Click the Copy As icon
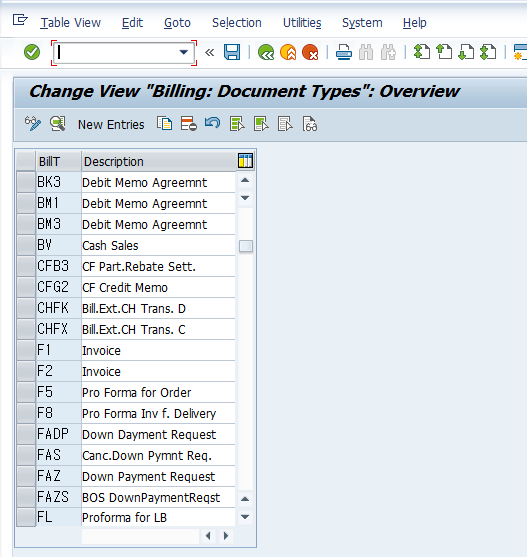The height and width of the screenshot is (557, 527). [x=165, y=124]
